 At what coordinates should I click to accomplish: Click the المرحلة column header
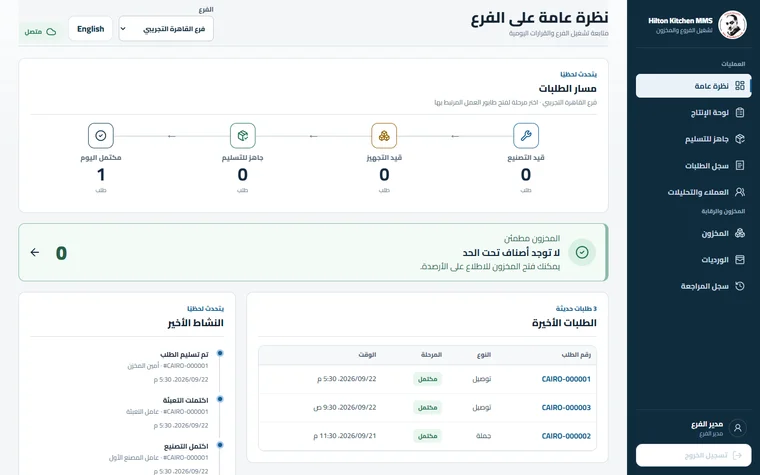point(431,355)
